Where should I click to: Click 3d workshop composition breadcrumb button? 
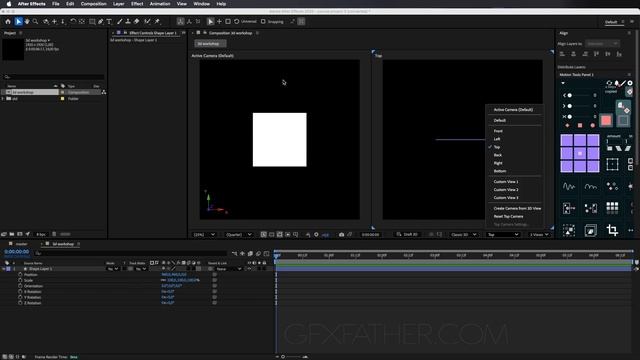pyautogui.click(x=209, y=44)
